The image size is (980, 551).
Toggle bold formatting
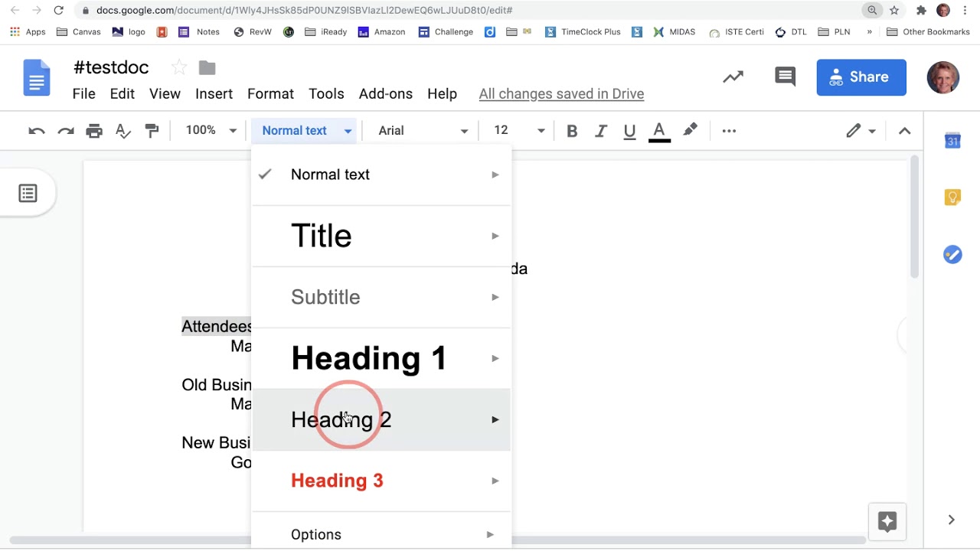(x=572, y=131)
